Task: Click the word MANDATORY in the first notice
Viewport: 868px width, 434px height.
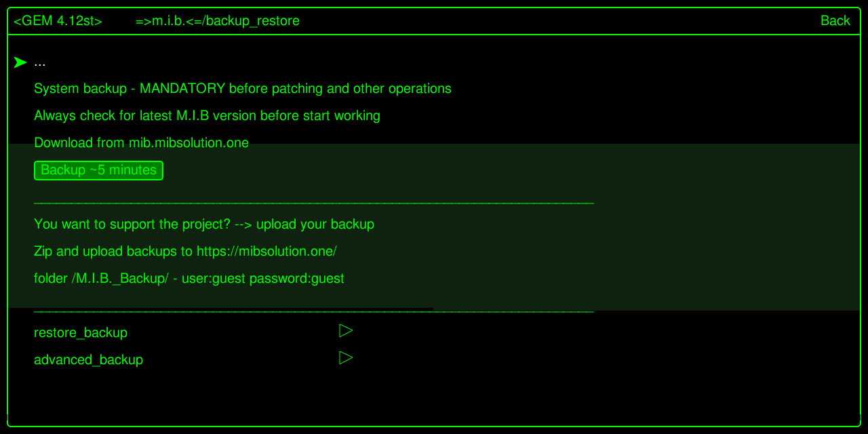Action: (x=182, y=89)
